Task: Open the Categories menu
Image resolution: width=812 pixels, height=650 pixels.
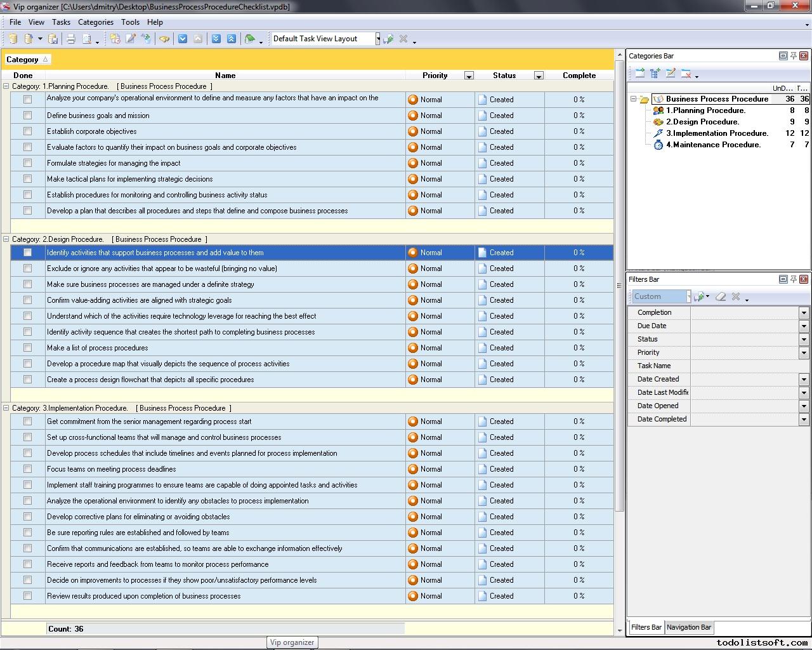Action: click(x=95, y=22)
